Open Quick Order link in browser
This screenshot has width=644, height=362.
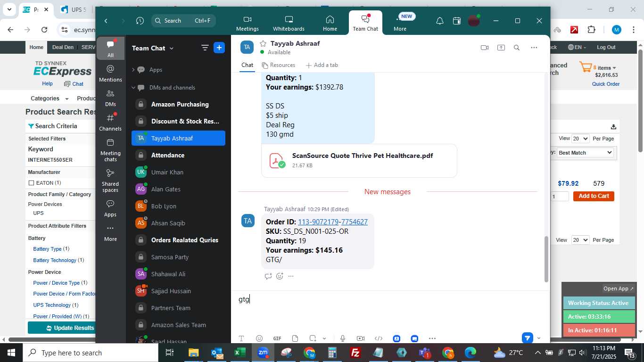pyautogui.click(x=606, y=84)
